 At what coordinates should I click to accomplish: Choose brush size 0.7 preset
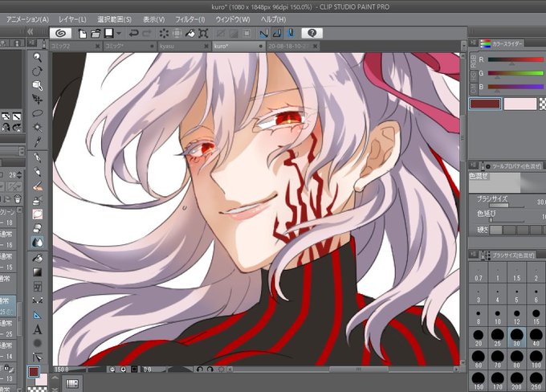[478, 273]
